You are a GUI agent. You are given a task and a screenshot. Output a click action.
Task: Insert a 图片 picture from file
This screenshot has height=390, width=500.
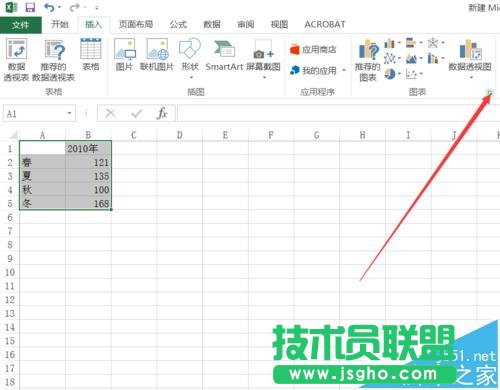[124, 54]
